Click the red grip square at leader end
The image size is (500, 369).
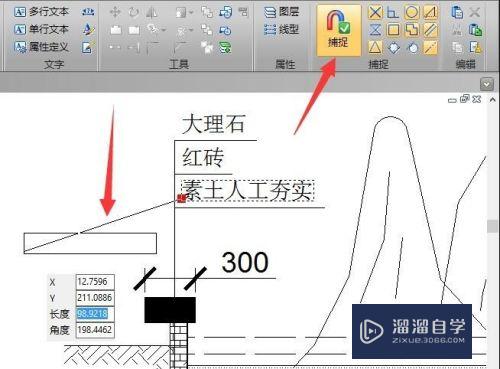pyautogui.click(x=182, y=198)
